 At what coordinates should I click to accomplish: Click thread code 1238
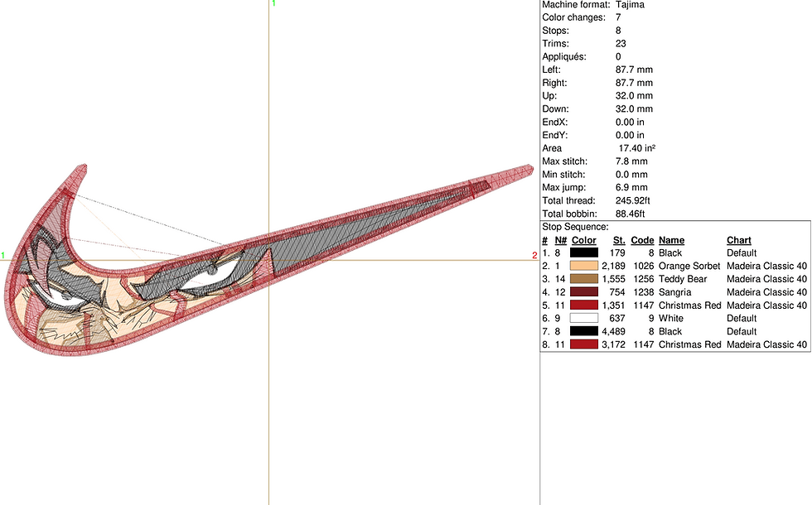pos(643,292)
